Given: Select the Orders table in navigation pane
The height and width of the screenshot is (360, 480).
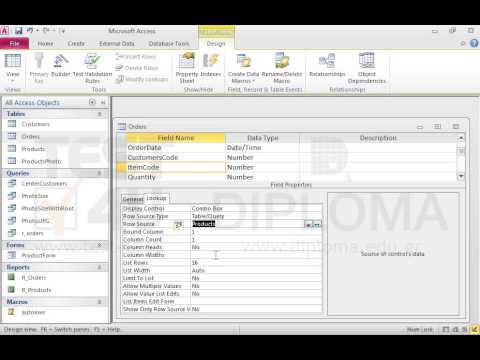Looking at the screenshot, I should click(31, 136).
